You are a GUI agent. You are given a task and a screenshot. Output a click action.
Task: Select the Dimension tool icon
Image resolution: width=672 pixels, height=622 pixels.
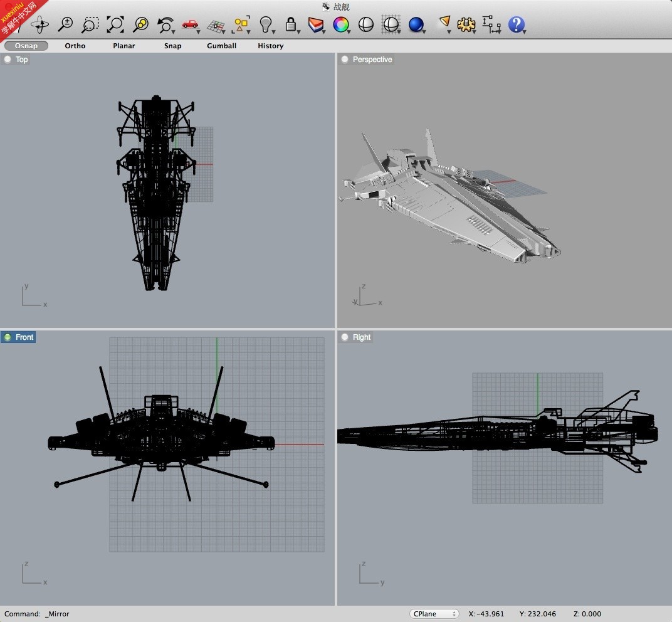click(491, 24)
